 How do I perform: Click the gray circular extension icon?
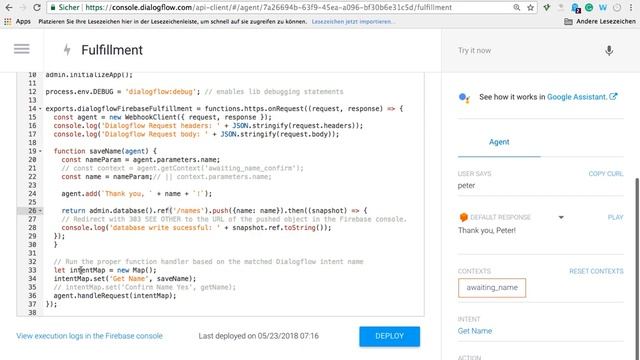617,7
